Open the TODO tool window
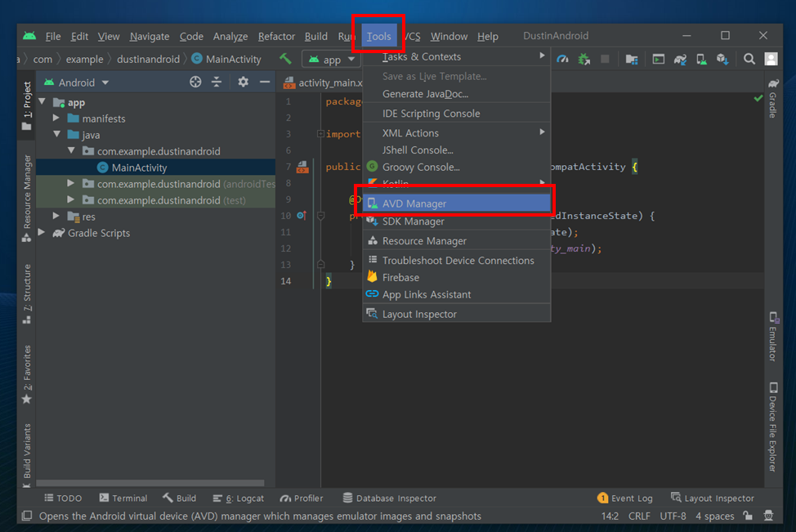 point(63,498)
